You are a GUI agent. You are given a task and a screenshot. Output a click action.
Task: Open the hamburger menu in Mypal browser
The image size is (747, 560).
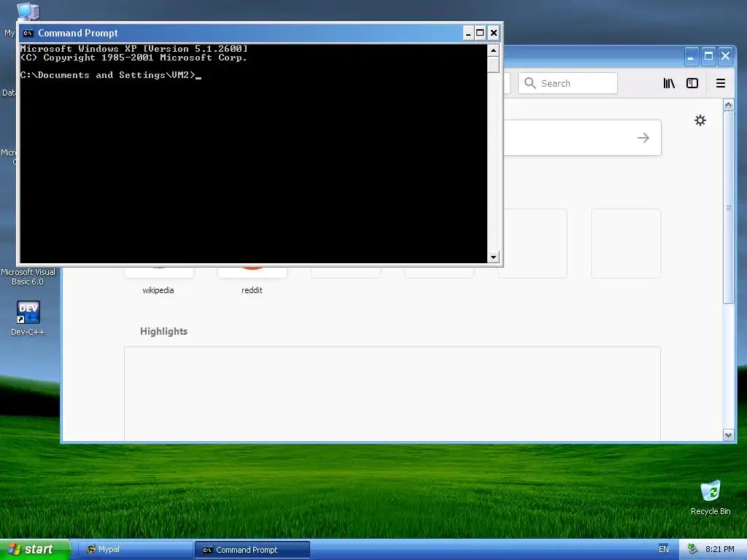720,83
